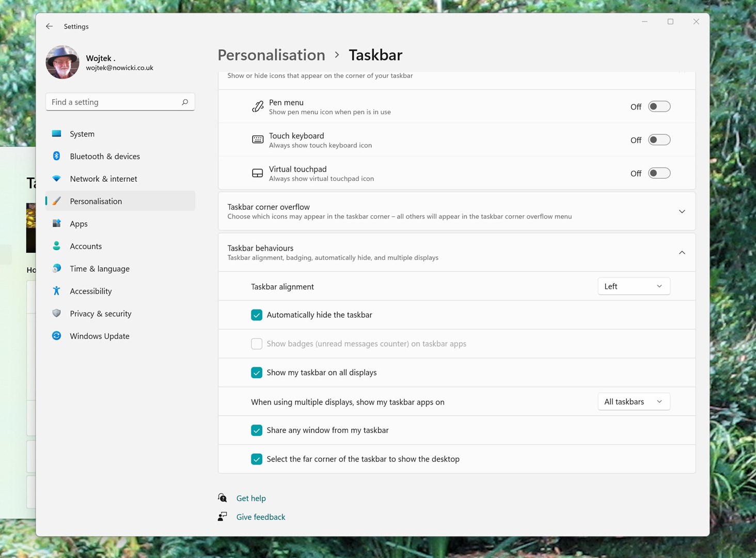Click the Accounts person icon
The width and height of the screenshot is (756, 558).
[x=57, y=246]
